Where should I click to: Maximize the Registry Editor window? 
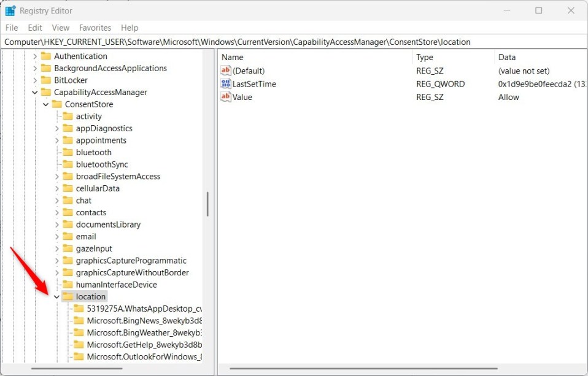pyautogui.click(x=538, y=10)
